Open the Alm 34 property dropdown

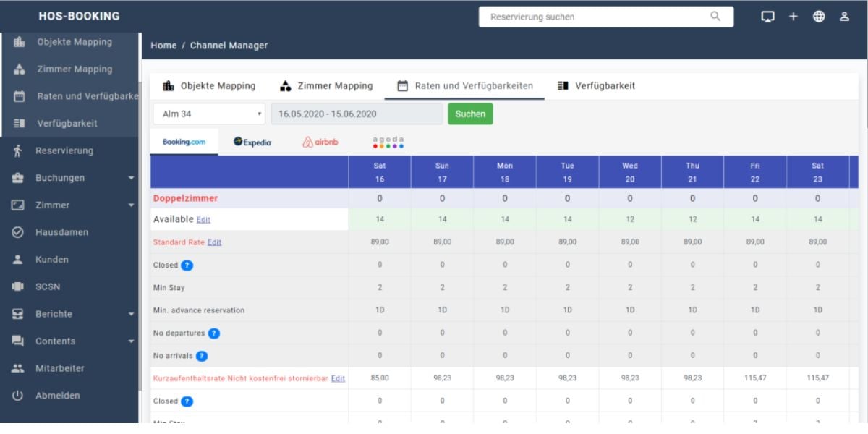click(209, 114)
